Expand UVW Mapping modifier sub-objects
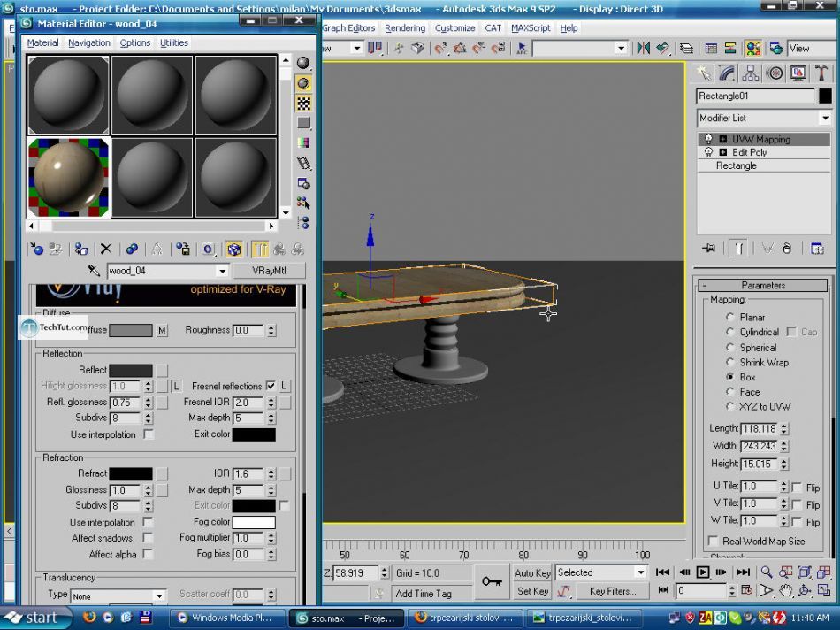Image resolution: width=840 pixels, height=630 pixels. point(723,139)
